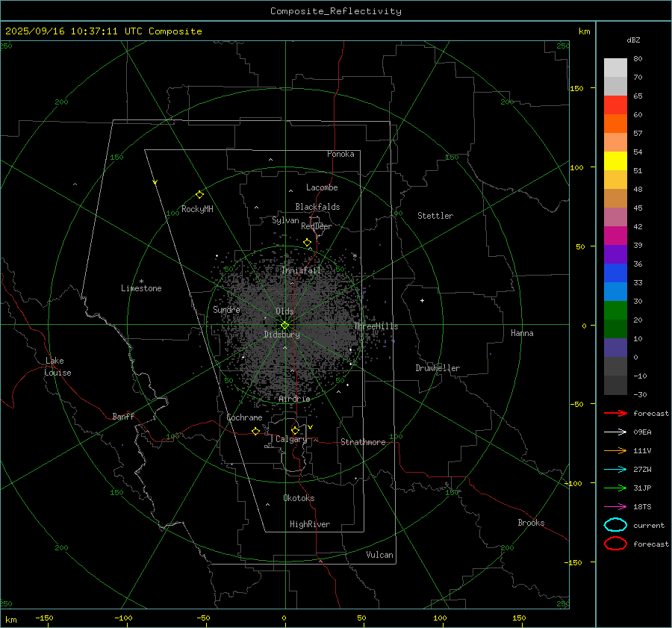The image size is (672, 628).
Task: Click the green 31JP arrow icon
Action: click(615, 488)
